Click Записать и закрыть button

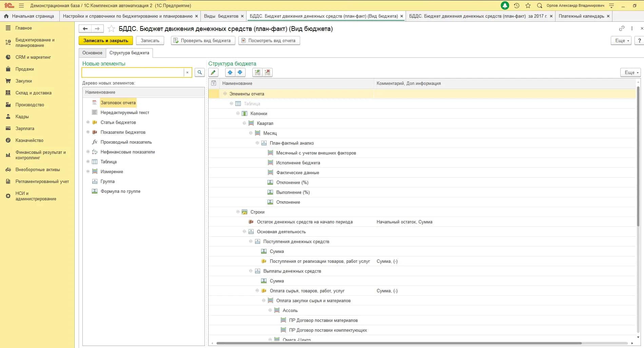click(x=106, y=40)
